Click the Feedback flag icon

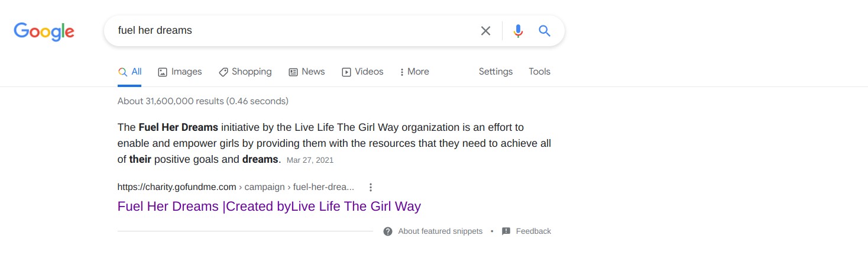(506, 231)
